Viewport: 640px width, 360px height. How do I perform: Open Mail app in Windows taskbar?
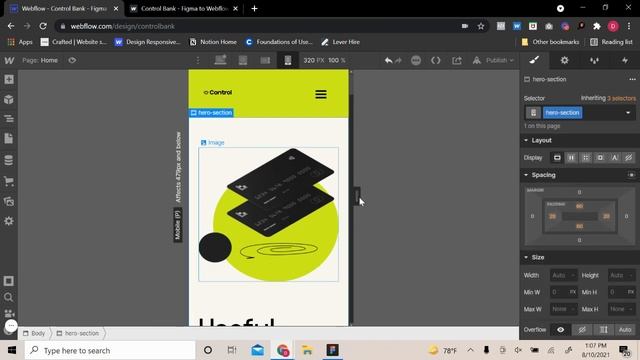(x=258, y=350)
